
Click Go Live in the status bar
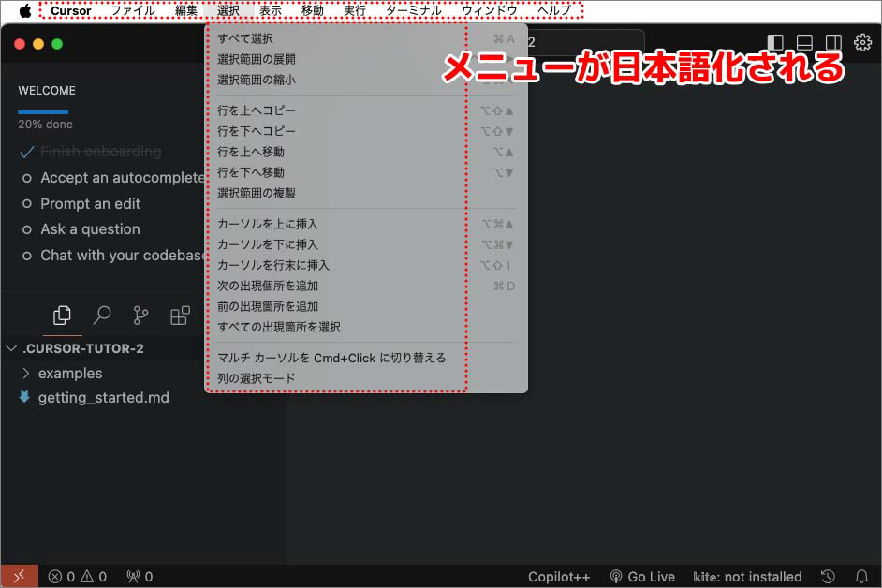(642, 577)
